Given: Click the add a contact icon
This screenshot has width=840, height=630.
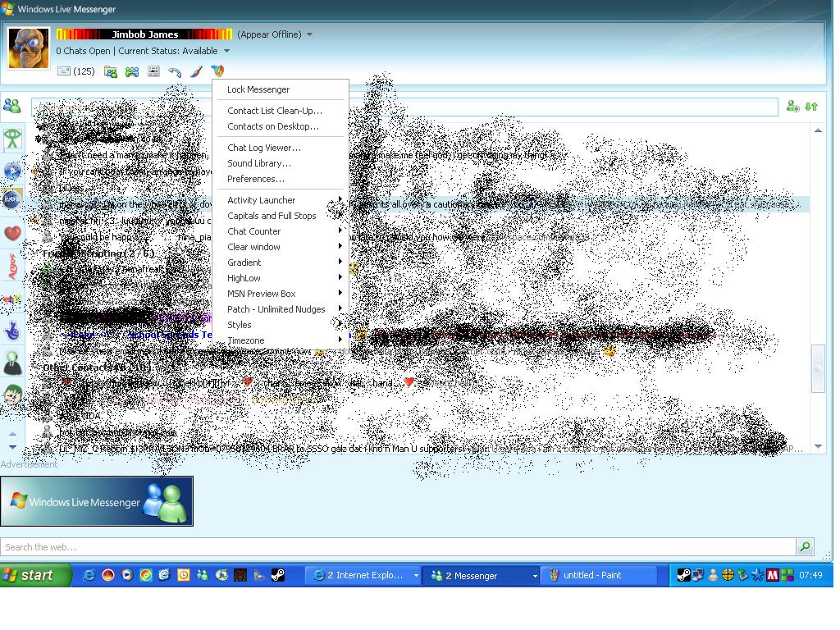Looking at the screenshot, I should coord(792,107).
